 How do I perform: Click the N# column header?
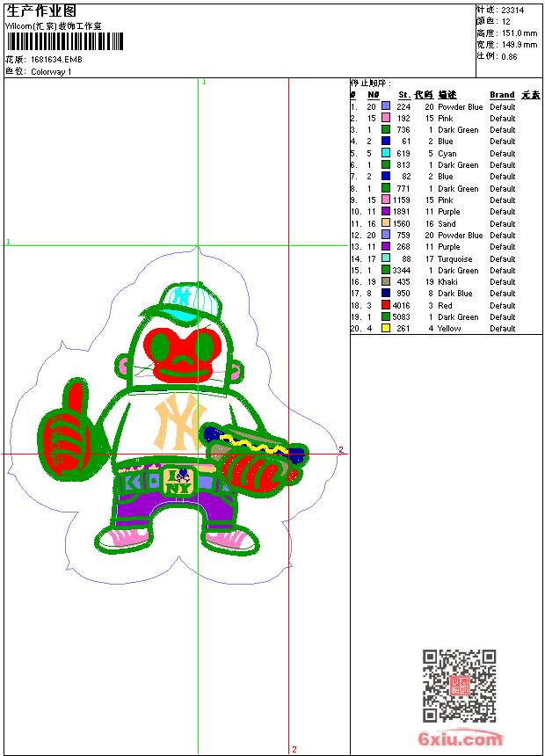373,95
